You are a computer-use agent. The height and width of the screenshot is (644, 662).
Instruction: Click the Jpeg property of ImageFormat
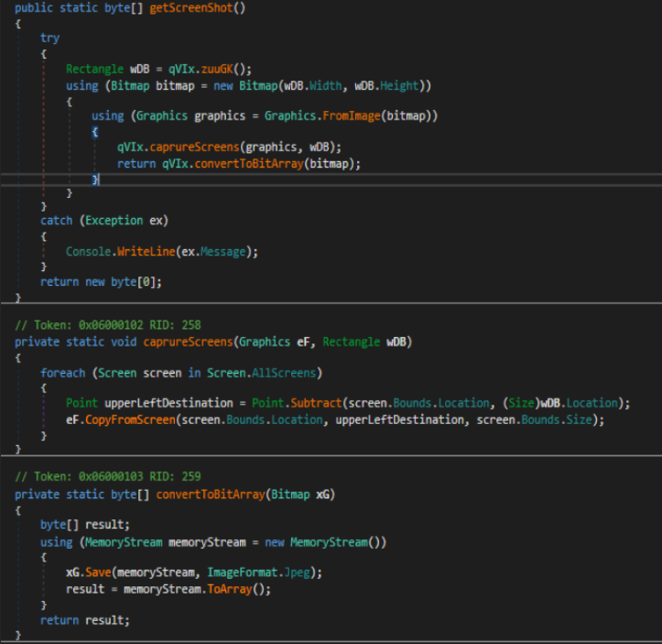click(295, 573)
